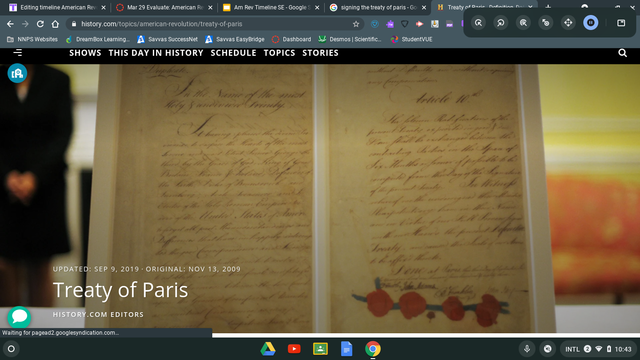Viewport: 640px width, 360px height.
Task: Click the red arrow extension icon
Action: pyautogui.click(x=419, y=24)
